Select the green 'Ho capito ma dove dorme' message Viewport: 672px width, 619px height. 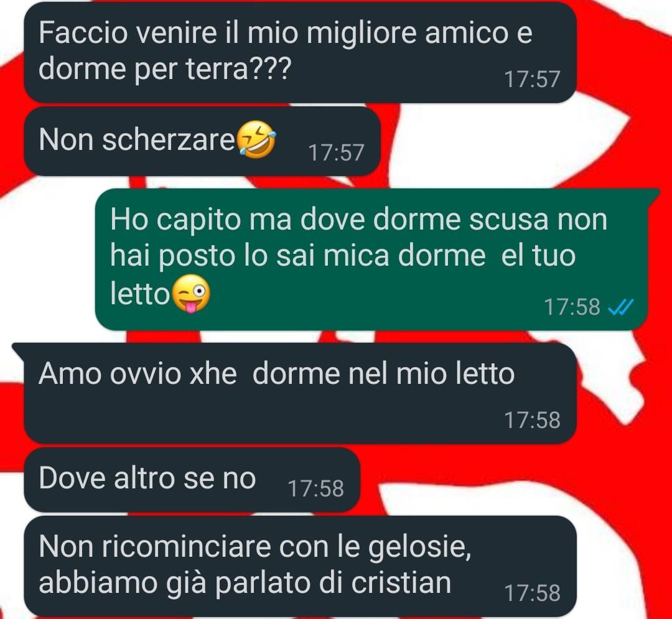pyautogui.click(x=371, y=259)
